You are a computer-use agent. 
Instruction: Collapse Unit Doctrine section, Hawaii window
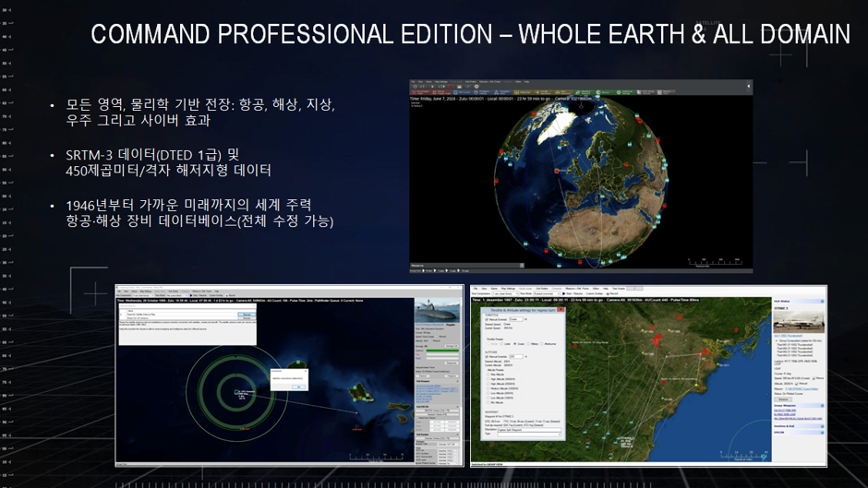457,434
